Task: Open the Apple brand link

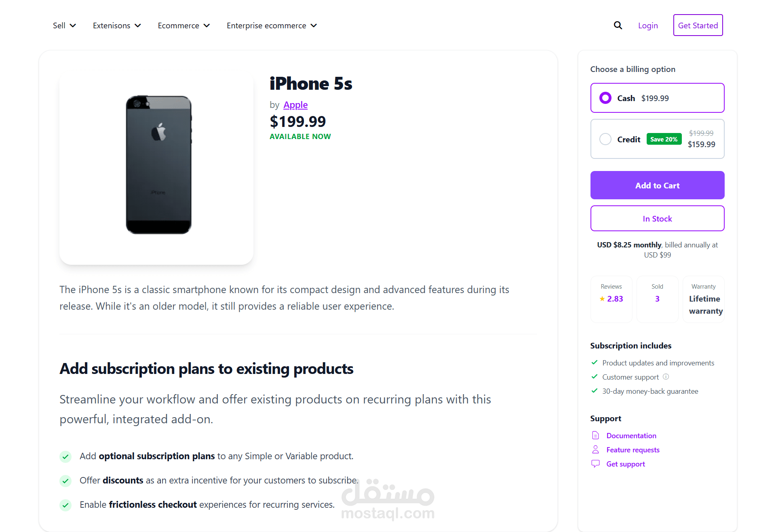Action: pos(295,105)
